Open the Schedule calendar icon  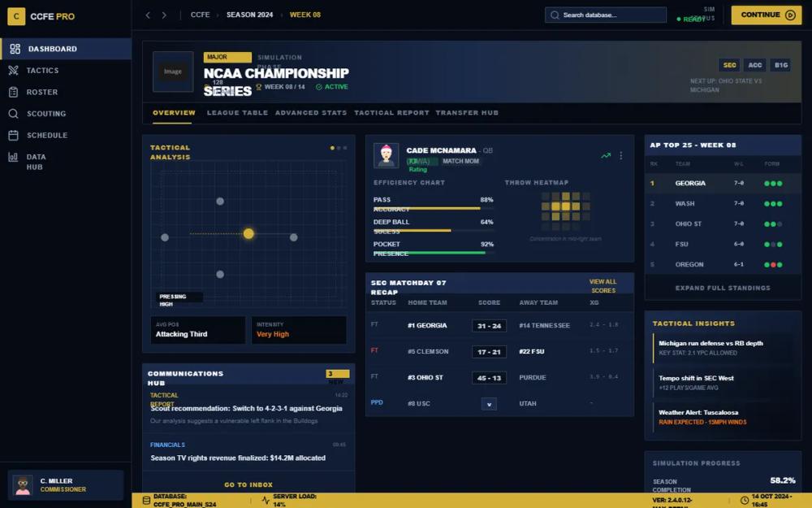coord(15,135)
